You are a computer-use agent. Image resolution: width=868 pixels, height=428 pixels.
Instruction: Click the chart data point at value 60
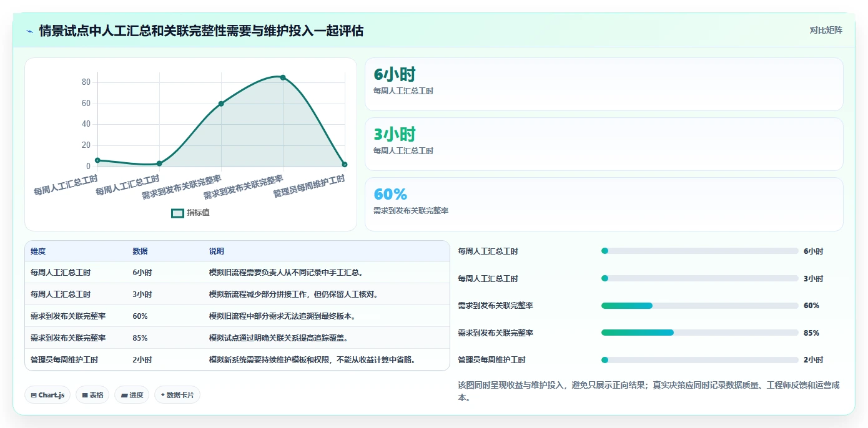tap(221, 104)
